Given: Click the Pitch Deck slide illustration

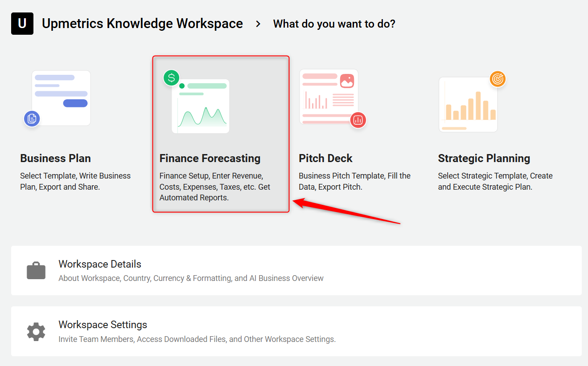Looking at the screenshot, I should 329,97.
